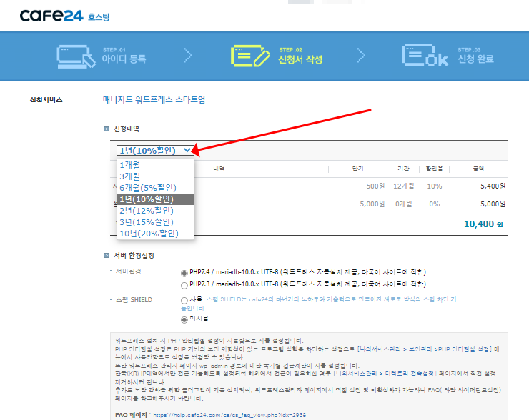Click the 0개월 period cell
The height and width of the screenshot is (420, 529).
pyautogui.click(x=403, y=204)
